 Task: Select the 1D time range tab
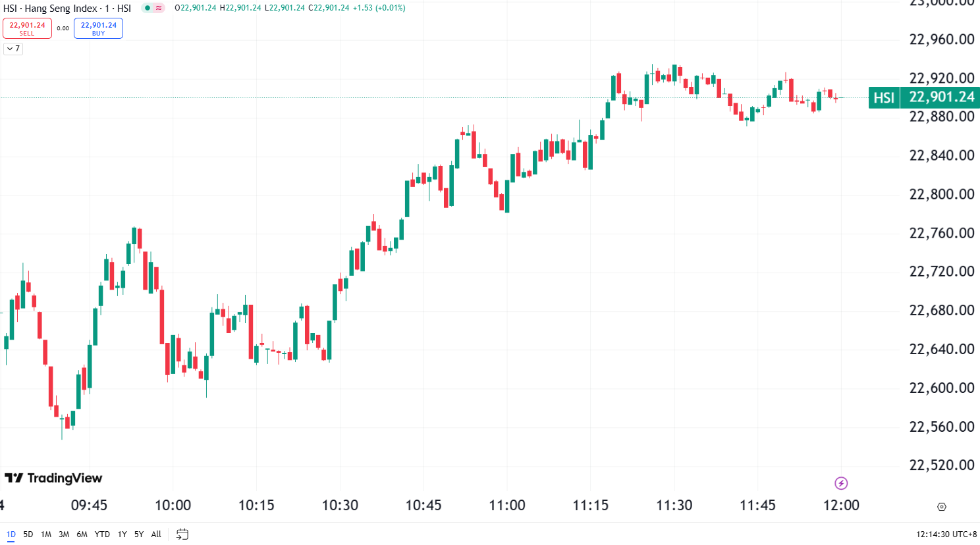pyautogui.click(x=11, y=534)
